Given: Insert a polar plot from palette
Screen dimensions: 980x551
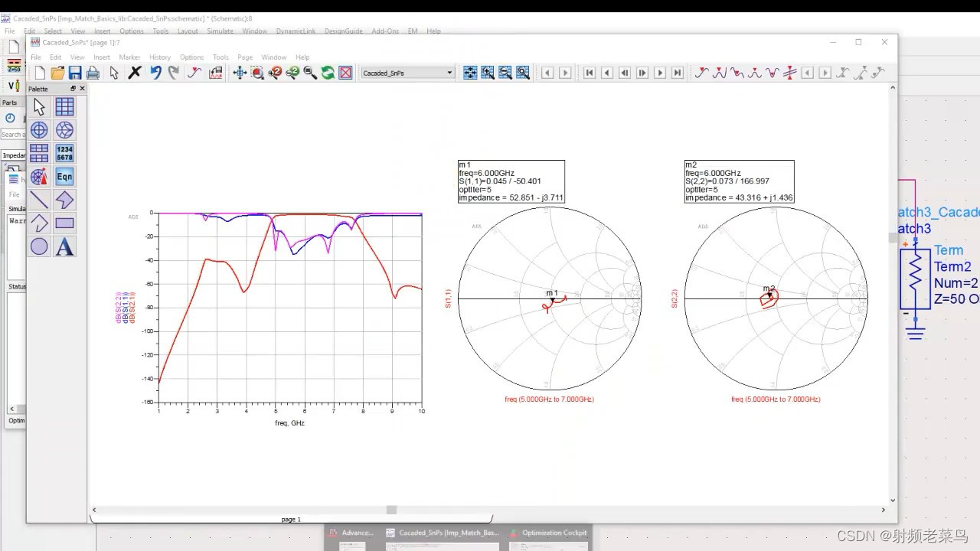Looking at the screenshot, I should tap(39, 130).
